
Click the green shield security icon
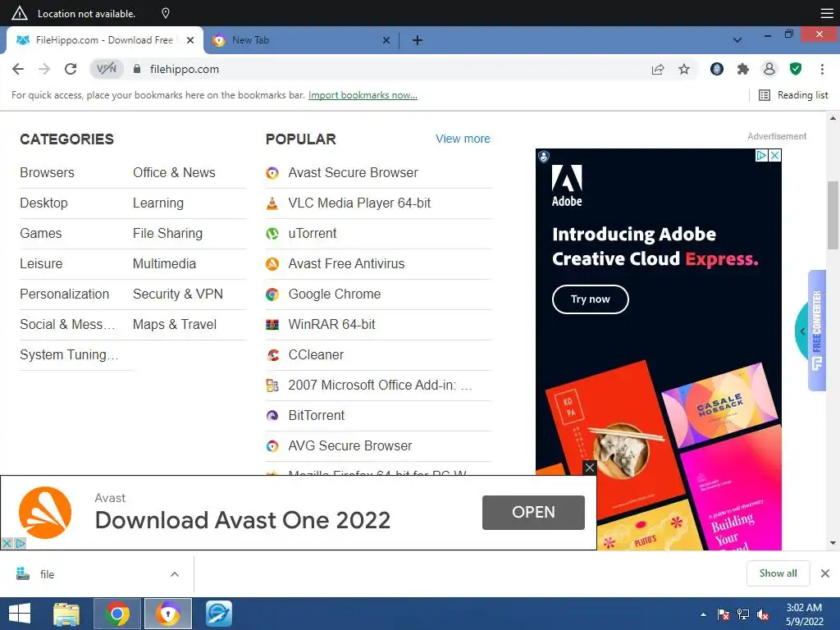[796, 69]
